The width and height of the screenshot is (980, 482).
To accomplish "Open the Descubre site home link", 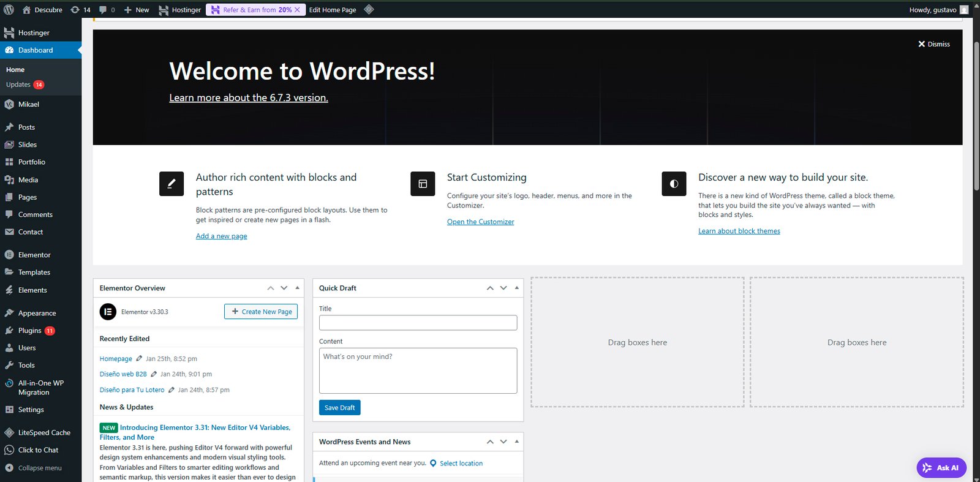I will coord(42,10).
